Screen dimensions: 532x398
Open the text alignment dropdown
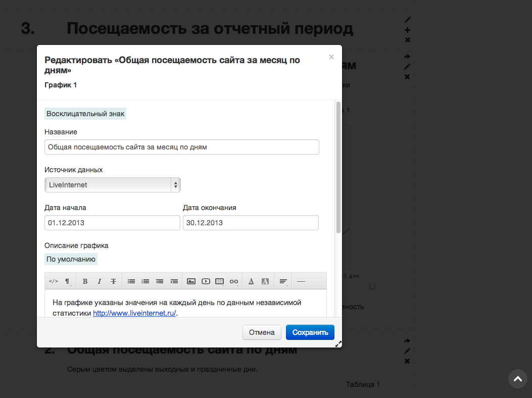coord(283,281)
